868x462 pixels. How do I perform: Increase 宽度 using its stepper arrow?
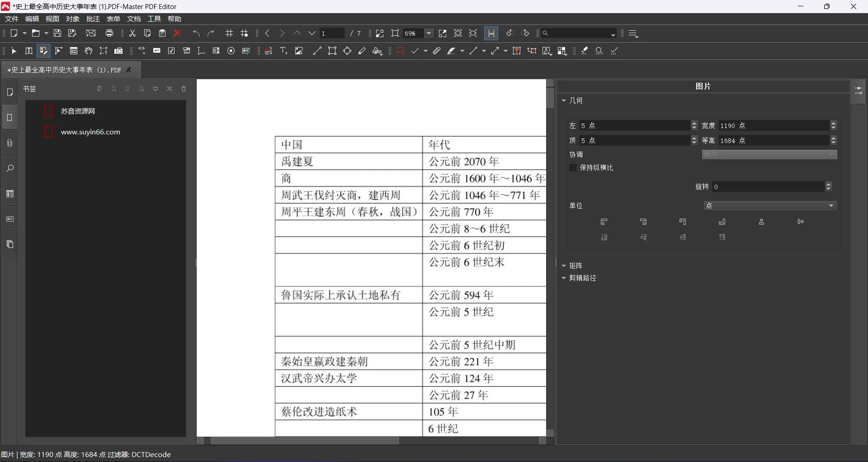pos(834,123)
